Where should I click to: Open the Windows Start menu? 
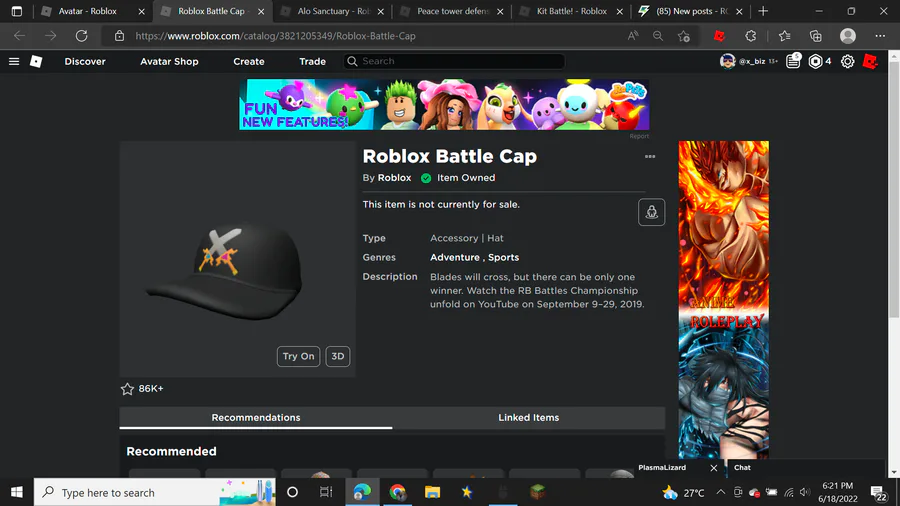tap(17, 492)
